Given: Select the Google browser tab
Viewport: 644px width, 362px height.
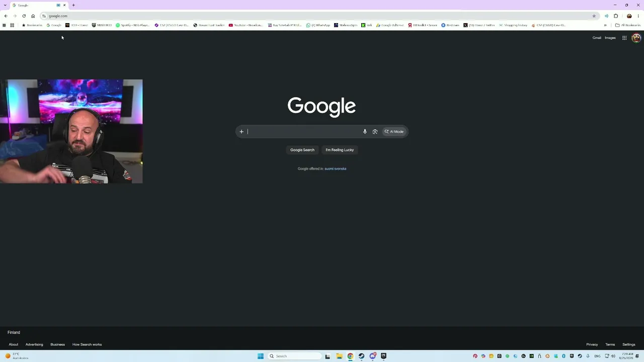Looking at the screenshot, I should [x=39, y=5].
